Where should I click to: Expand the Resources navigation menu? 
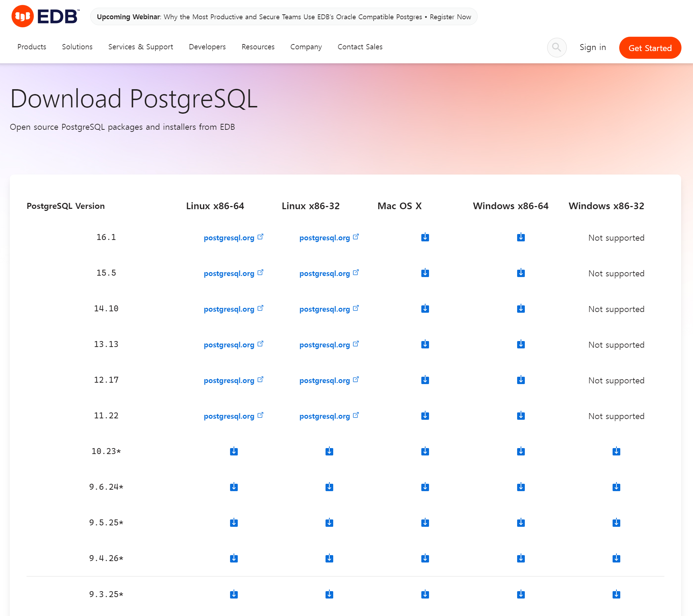(258, 47)
